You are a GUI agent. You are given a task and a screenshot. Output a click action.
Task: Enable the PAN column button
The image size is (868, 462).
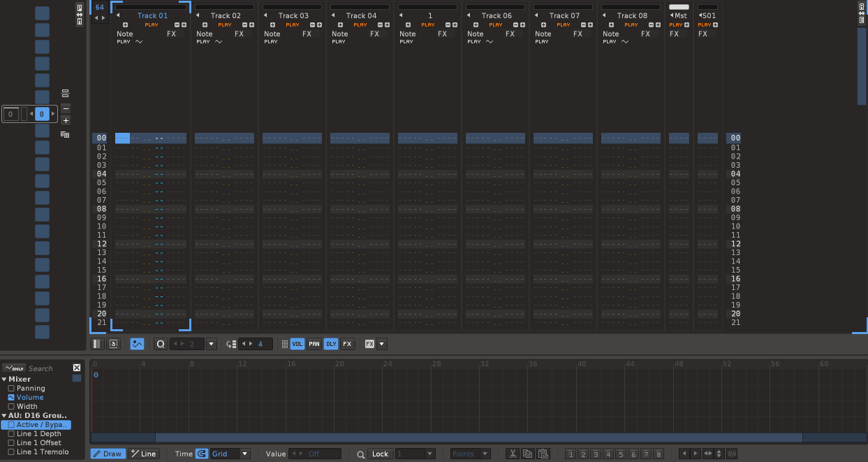pos(314,344)
